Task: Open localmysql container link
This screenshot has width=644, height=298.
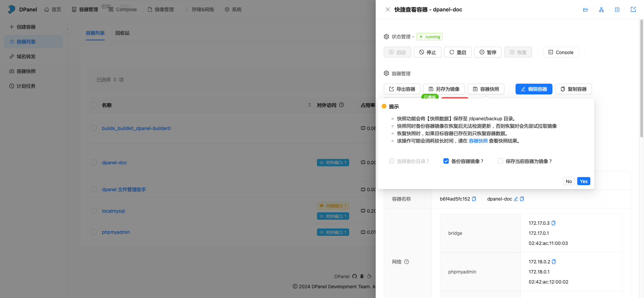Action: [x=113, y=211]
